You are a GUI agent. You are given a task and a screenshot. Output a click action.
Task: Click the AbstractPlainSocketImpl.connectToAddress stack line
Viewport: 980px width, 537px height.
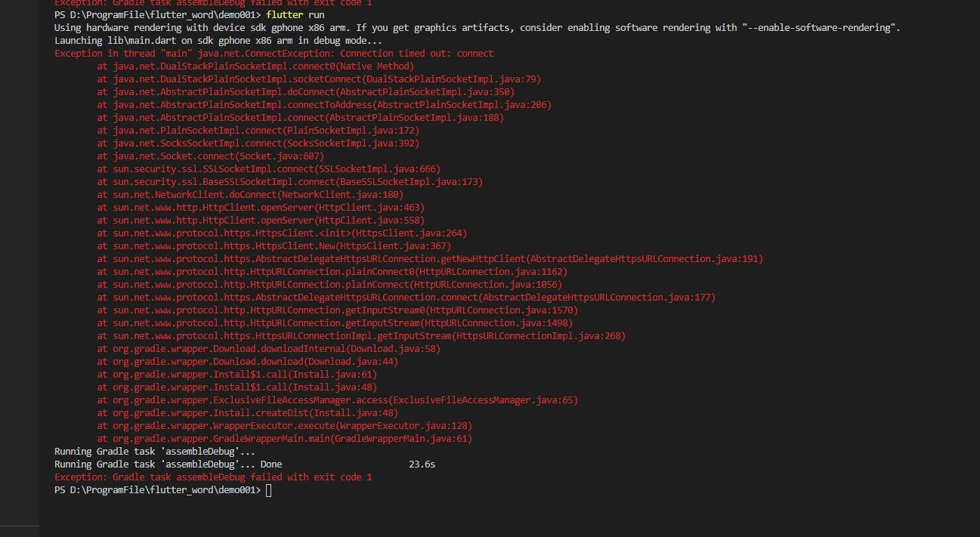[324, 105]
